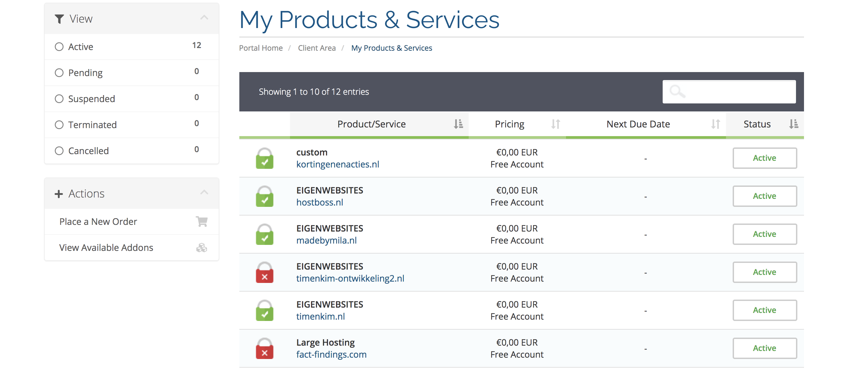Collapse the Actions panel chevron
Image resolution: width=868 pixels, height=369 pixels.
[x=204, y=193]
